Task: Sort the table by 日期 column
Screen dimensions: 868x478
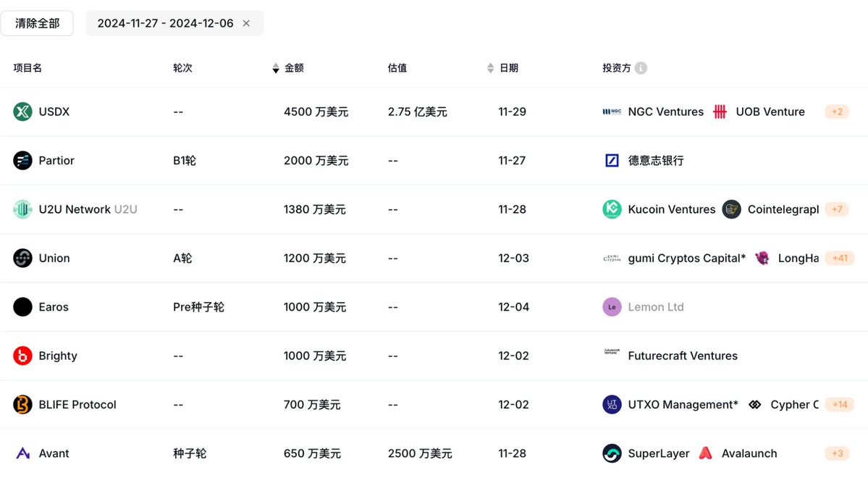Action: click(x=491, y=68)
